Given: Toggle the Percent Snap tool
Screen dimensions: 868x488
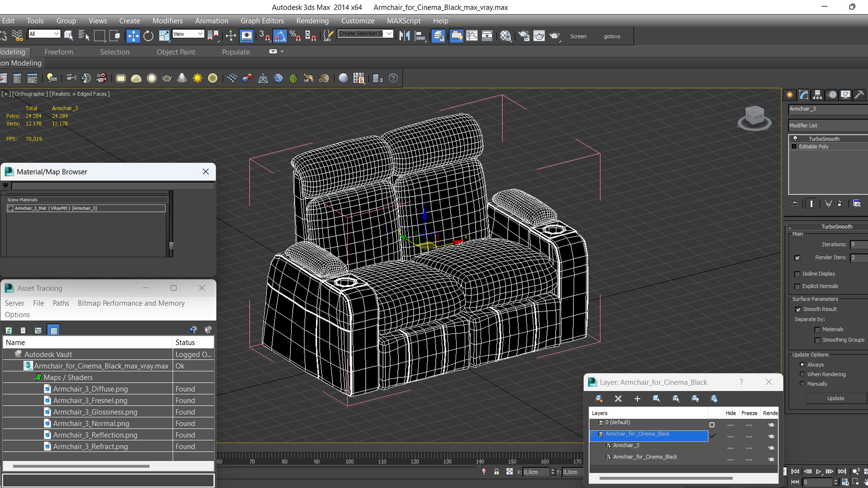Looking at the screenshot, I should tap(295, 36).
